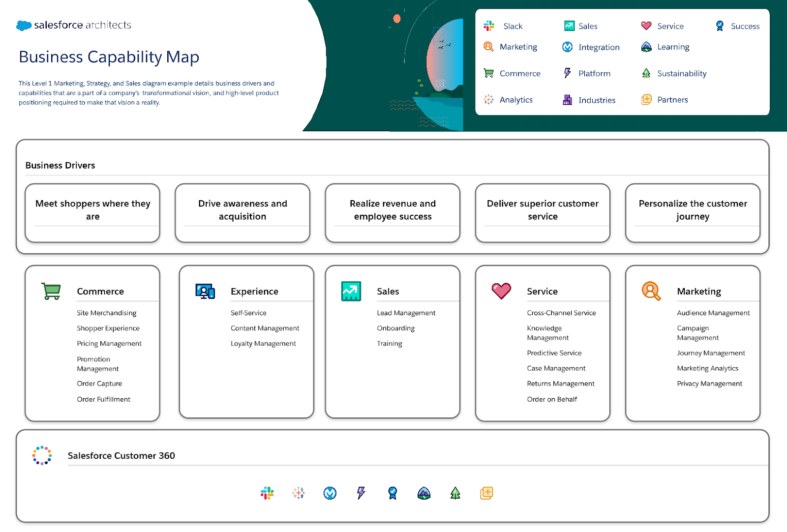Screen dimensions: 787x532
Task: Select the Sustainability tree icon
Action: click(646, 73)
